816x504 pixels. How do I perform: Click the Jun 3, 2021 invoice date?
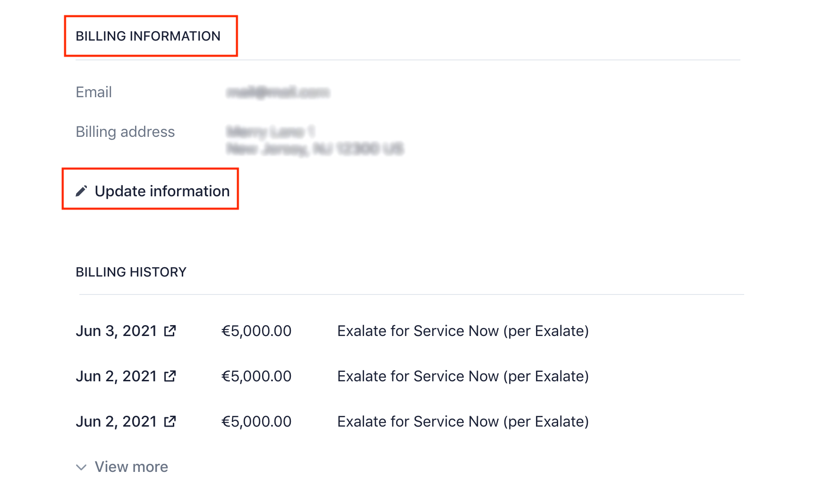click(116, 331)
